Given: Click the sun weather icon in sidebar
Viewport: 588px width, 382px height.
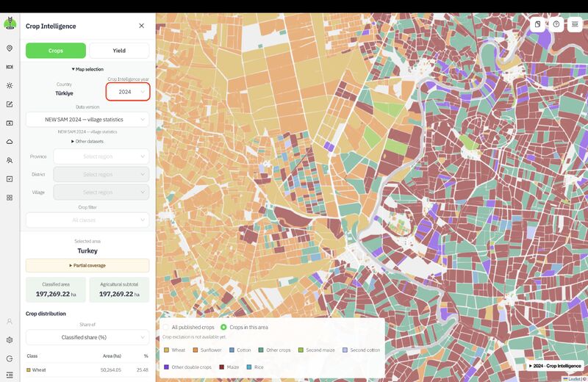Looking at the screenshot, I should [x=10, y=85].
